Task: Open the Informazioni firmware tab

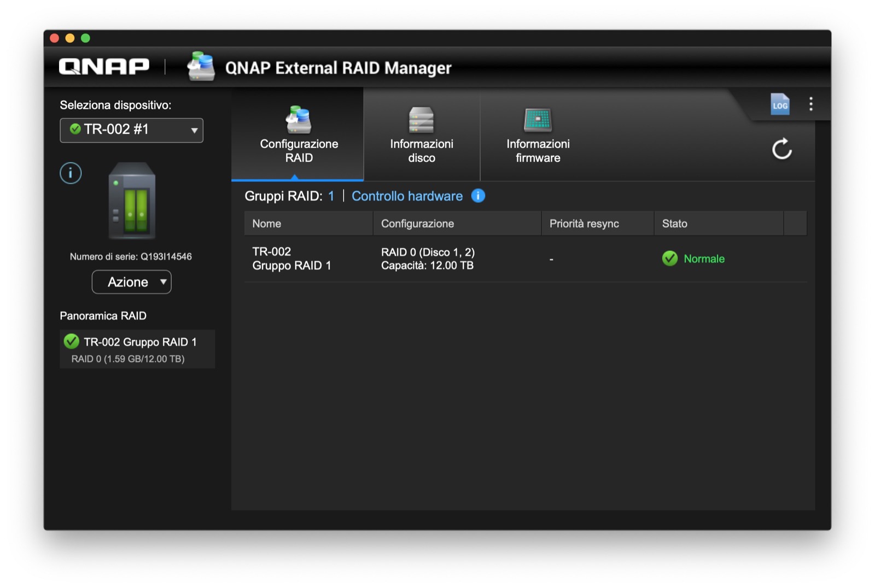Action: click(538, 134)
